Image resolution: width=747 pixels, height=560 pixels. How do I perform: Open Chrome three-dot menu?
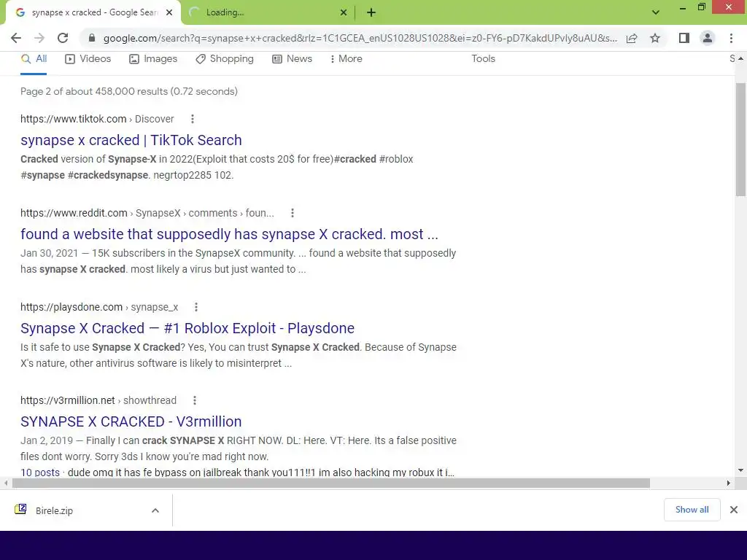pos(731,38)
